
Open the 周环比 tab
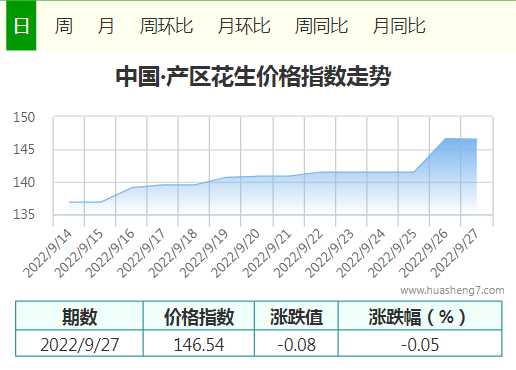pyautogui.click(x=166, y=26)
